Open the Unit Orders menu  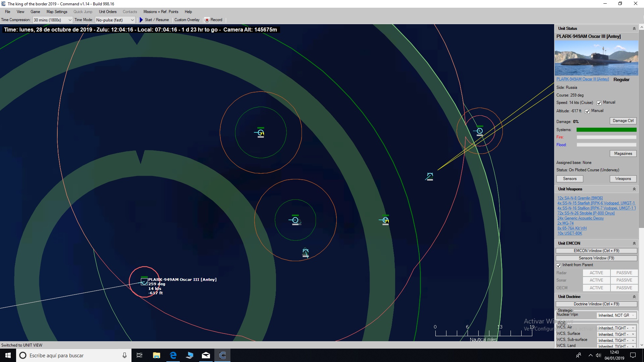[x=107, y=11]
